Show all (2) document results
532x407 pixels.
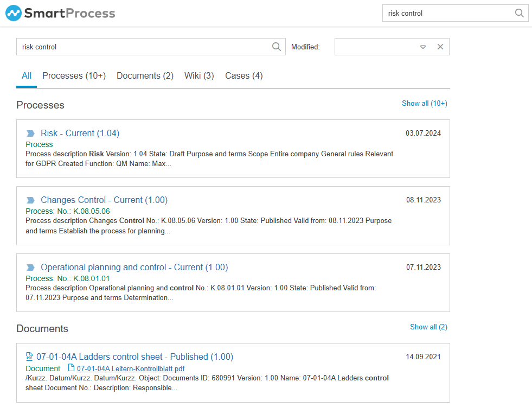click(428, 327)
